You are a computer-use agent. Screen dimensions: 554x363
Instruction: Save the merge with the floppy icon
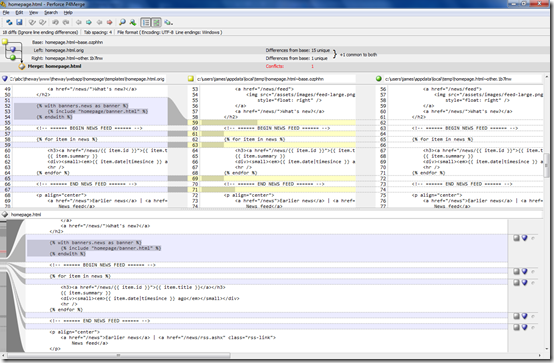(19, 22)
